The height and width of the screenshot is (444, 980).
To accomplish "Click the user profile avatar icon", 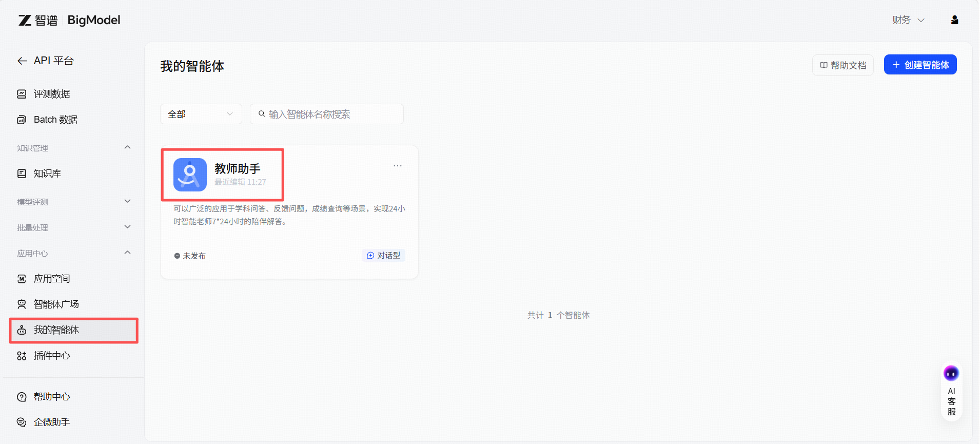I will coord(954,20).
